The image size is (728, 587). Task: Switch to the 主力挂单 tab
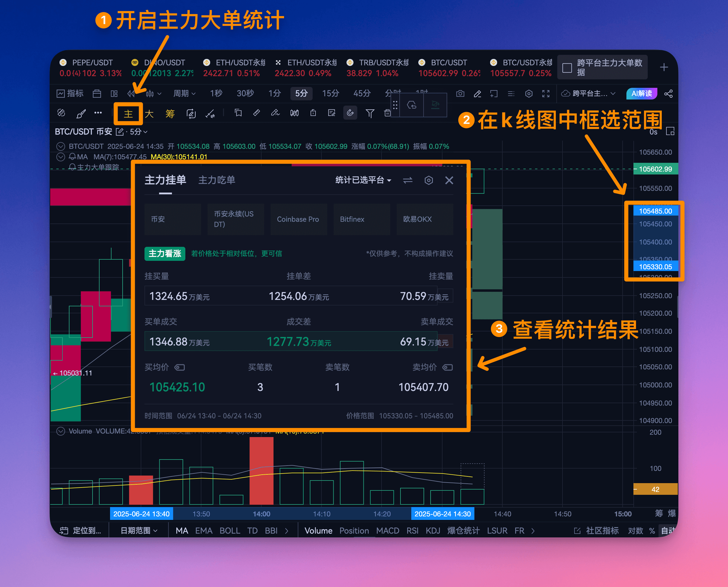point(165,180)
